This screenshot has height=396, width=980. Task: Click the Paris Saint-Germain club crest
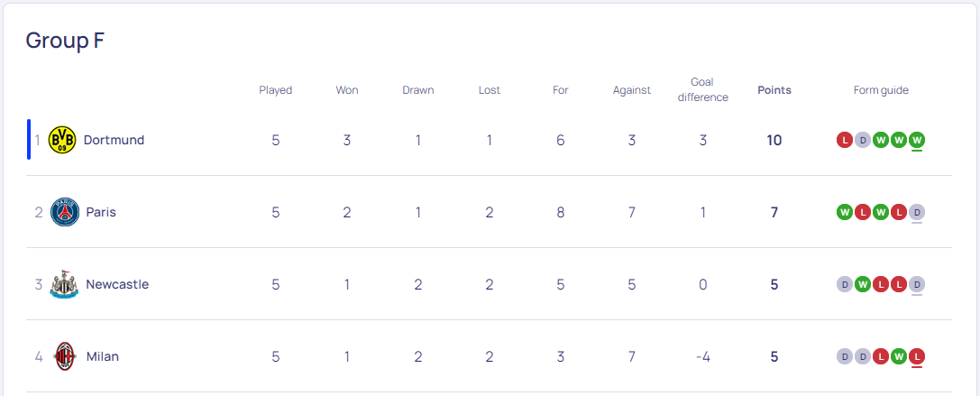click(x=64, y=212)
